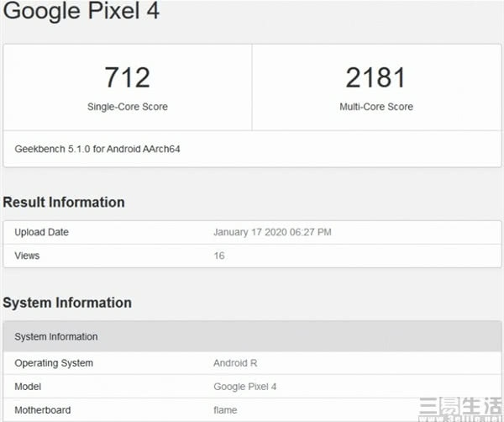Select the Operating System row label
The width and height of the screenshot is (504, 422).
54,363
